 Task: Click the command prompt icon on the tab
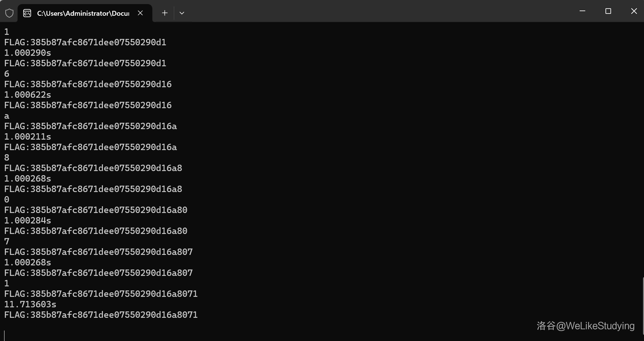click(27, 13)
